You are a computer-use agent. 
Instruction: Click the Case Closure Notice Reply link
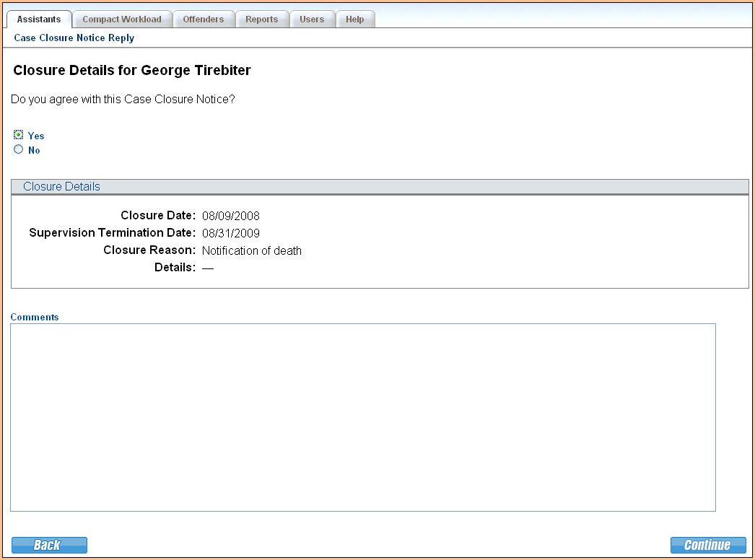click(x=74, y=38)
